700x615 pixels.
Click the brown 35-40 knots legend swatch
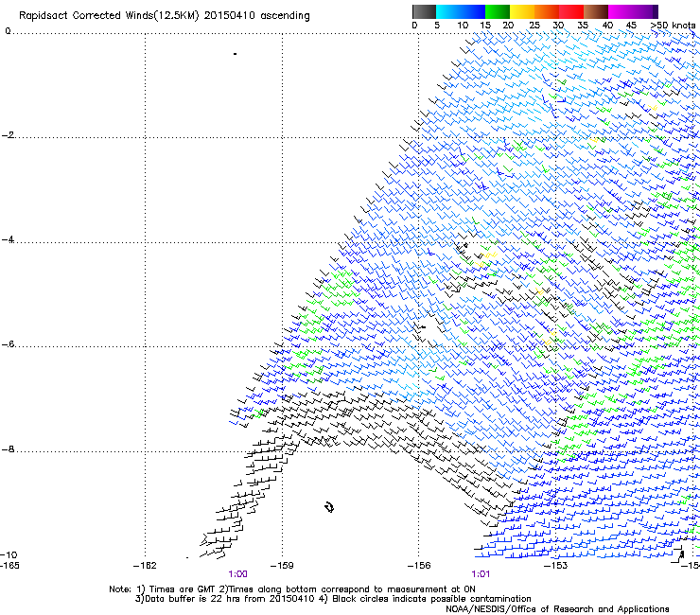(596, 11)
